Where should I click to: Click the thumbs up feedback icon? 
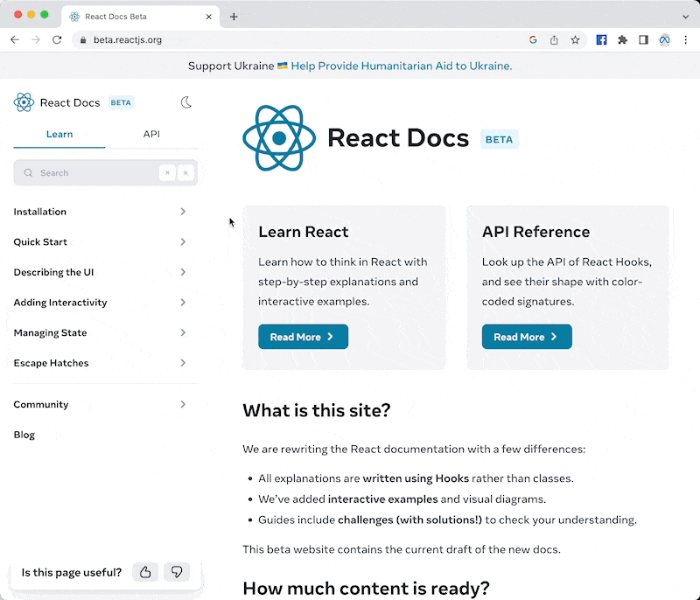(145, 572)
